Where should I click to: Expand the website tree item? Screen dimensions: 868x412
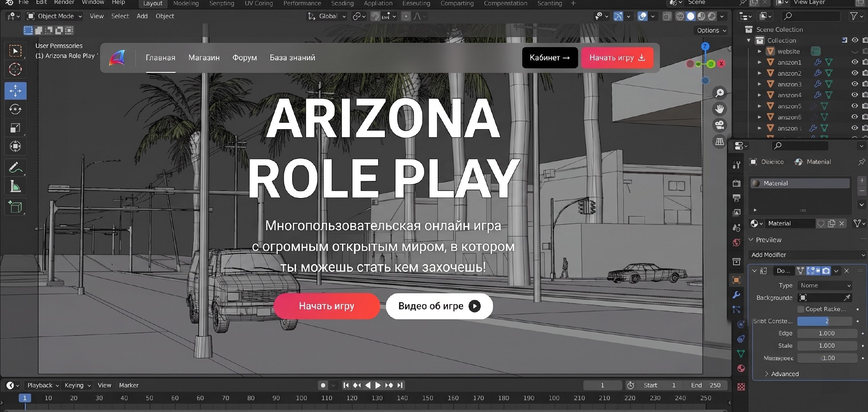[x=759, y=52]
